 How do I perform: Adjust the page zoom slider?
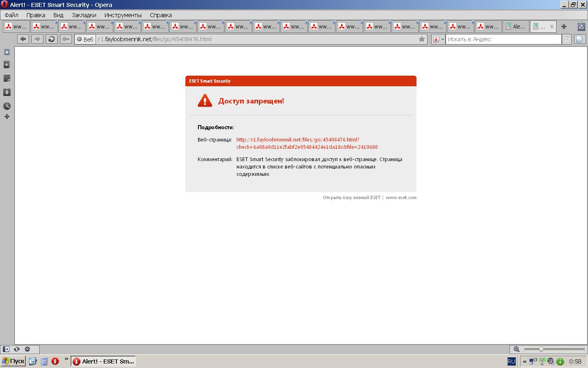point(541,349)
